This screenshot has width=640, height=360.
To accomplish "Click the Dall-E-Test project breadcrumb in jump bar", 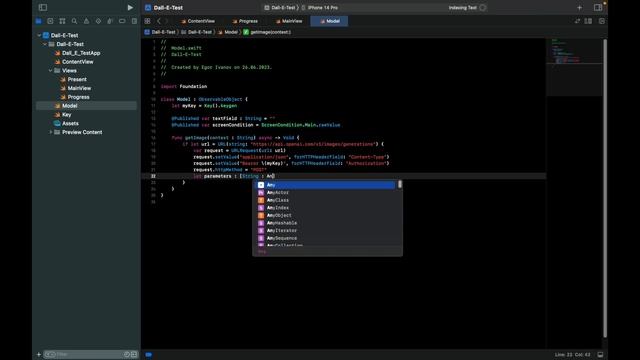I will click(160, 32).
